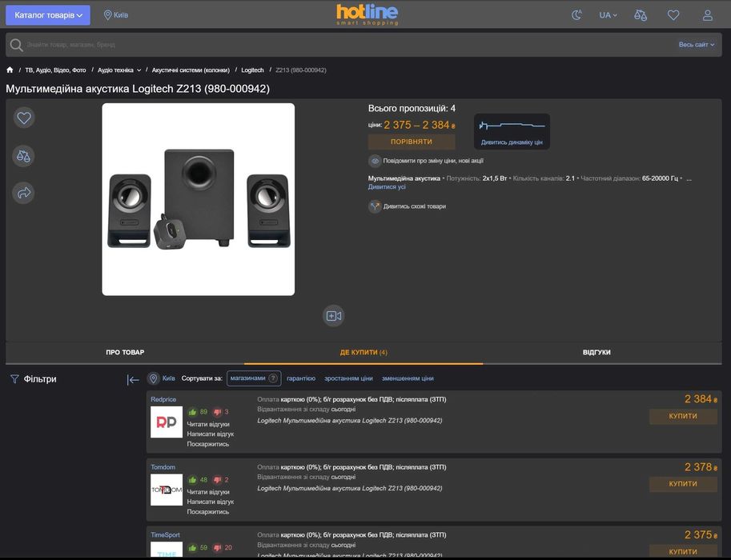The width and height of the screenshot is (731, 560).
Task: Click the search magnifier icon
Action: point(16,45)
